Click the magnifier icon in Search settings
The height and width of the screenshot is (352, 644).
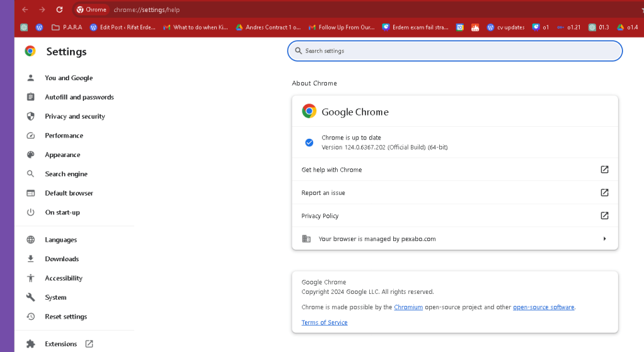point(299,50)
